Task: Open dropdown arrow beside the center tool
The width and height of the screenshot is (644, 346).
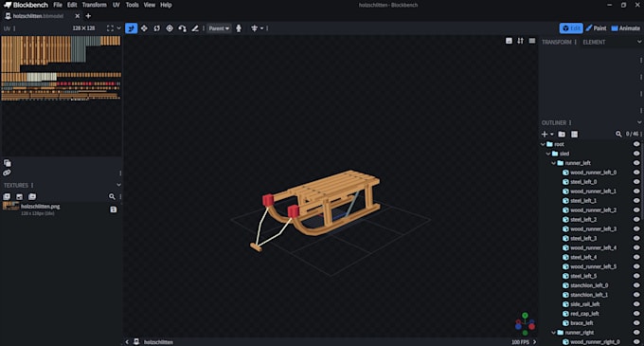Action: 261,28
